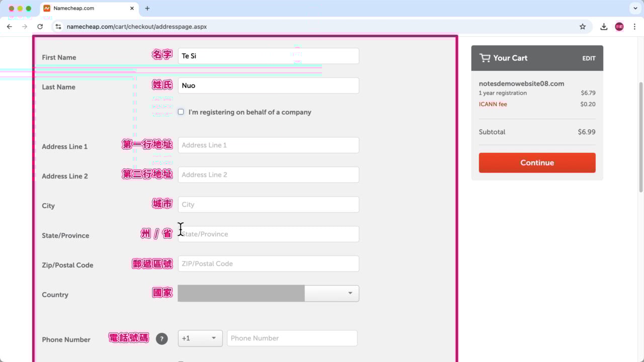
Task: Open a new browser tab
Action: pyautogui.click(x=147, y=9)
